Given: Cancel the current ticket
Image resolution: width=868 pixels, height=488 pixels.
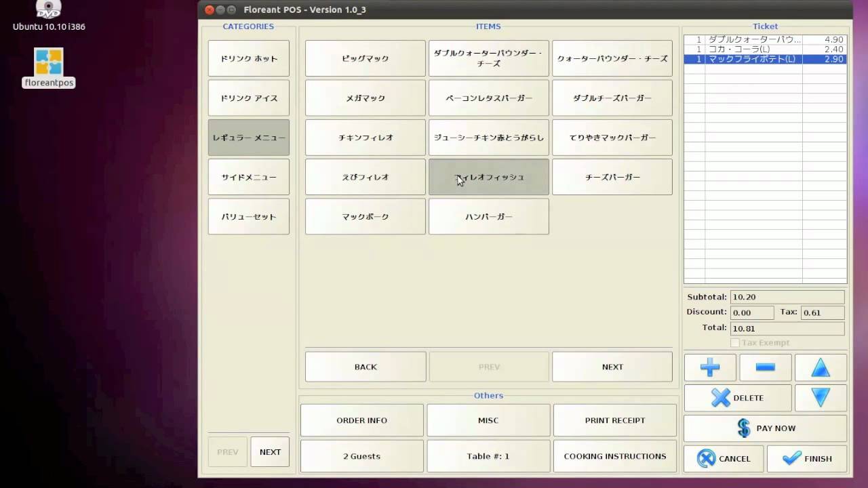Looking at the screenshot, I should tap(724, 459).
